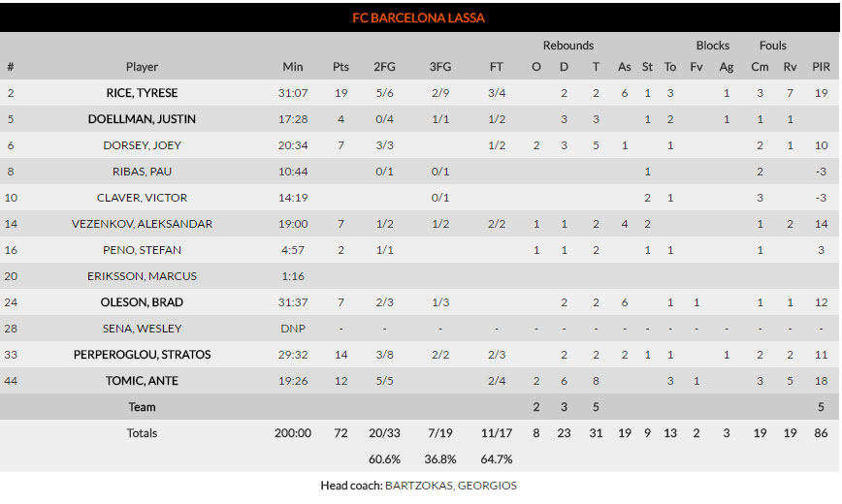Image resolution: width=842 pixels, height=504 pixels.
Task: Click the Oleson, Brad name
Action: tap(142, 302)
